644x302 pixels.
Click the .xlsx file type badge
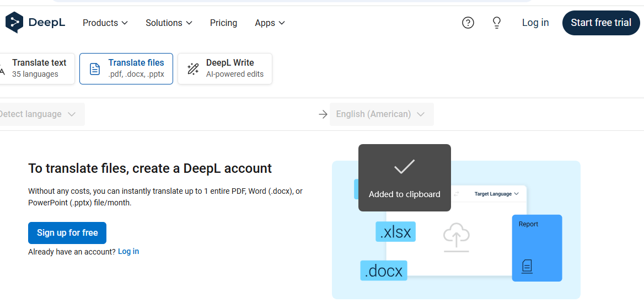(395, 232)
